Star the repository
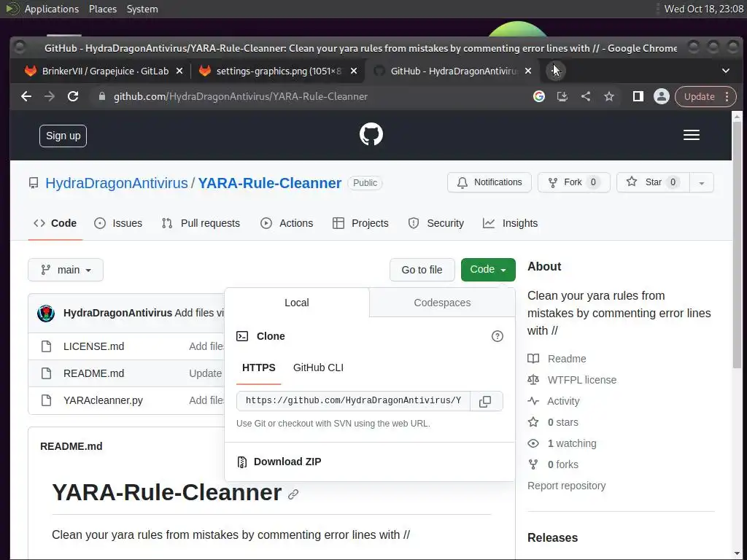Viewport: 747px width, 560px height. 653,182
